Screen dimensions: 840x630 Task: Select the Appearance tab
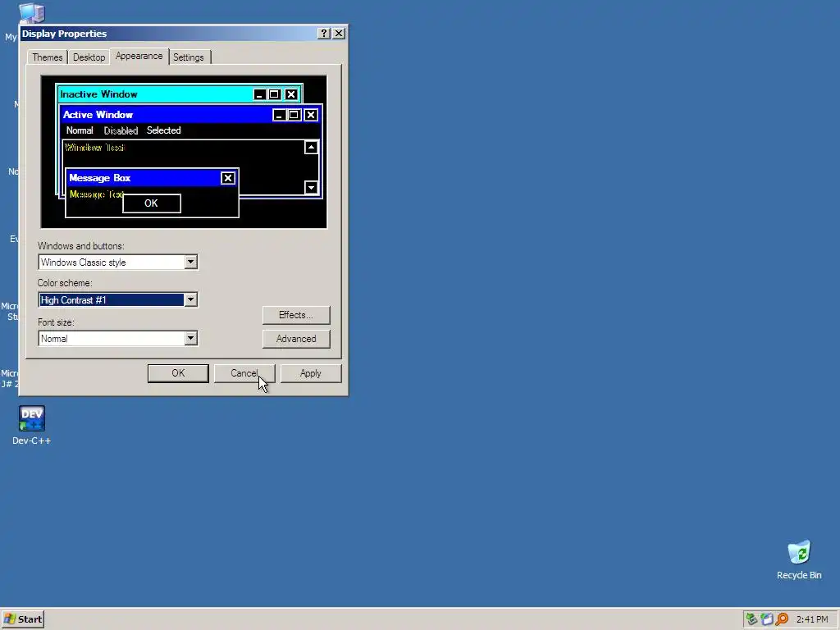pos(139,56)
